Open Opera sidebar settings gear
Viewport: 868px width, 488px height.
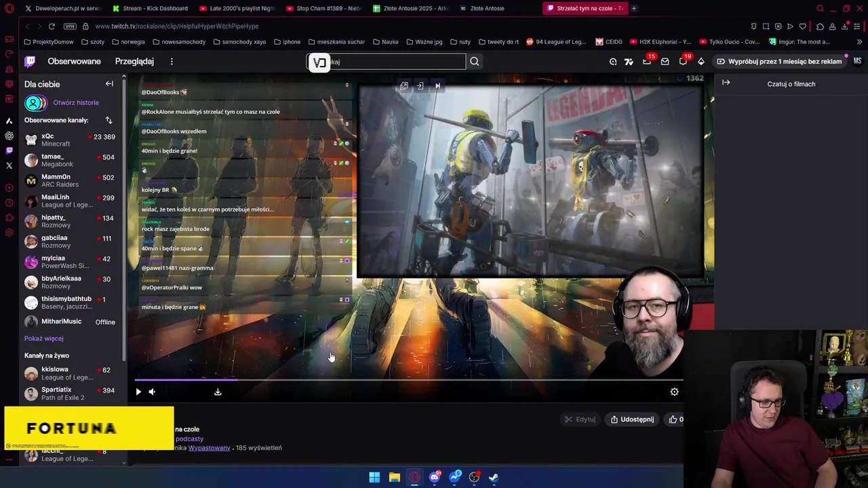(x=9, y=232)
